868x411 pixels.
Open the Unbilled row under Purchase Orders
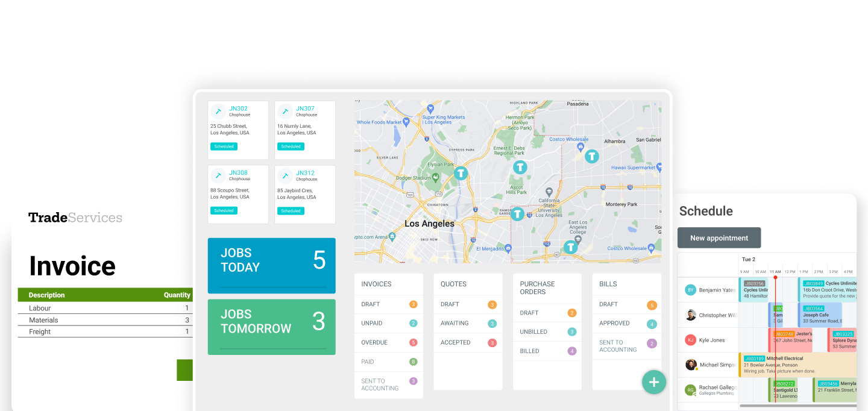[x=547, y=331]
